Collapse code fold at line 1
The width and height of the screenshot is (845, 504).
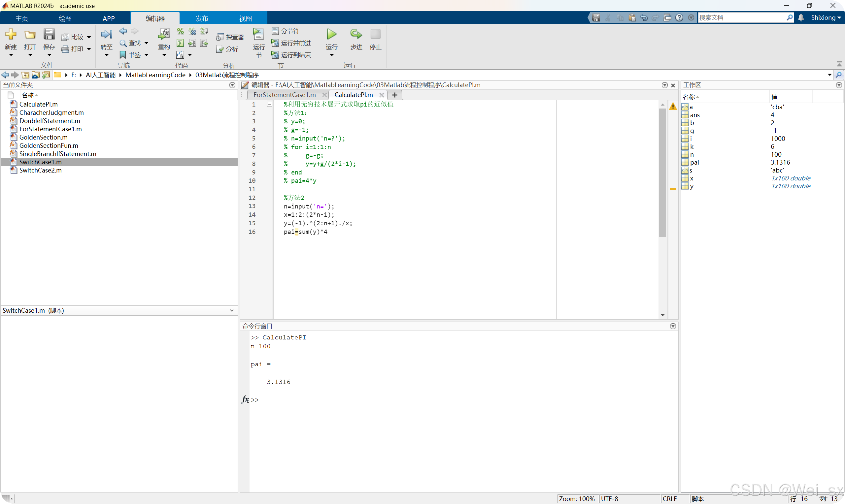[x=269, y=105]
